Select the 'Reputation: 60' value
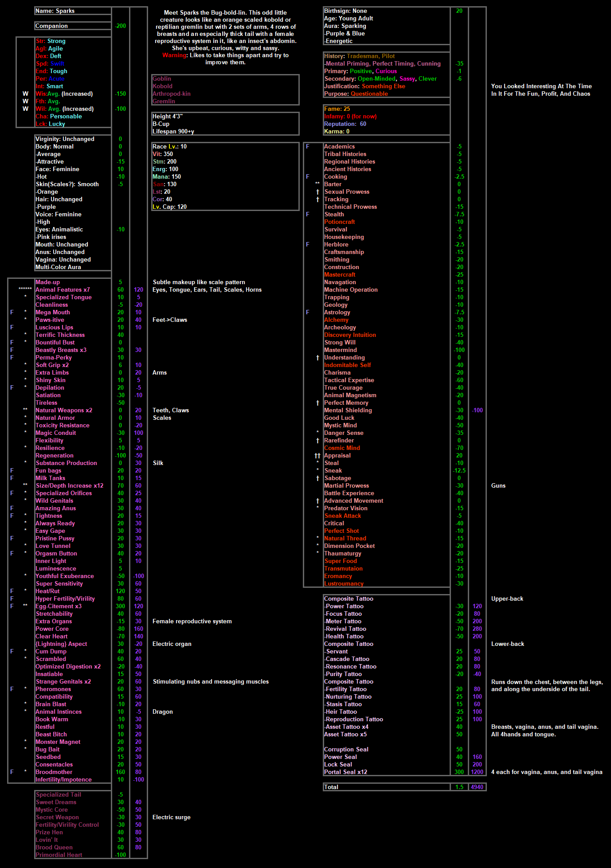The height and width of the screenshot is (868, 611). tap(345, 124)
